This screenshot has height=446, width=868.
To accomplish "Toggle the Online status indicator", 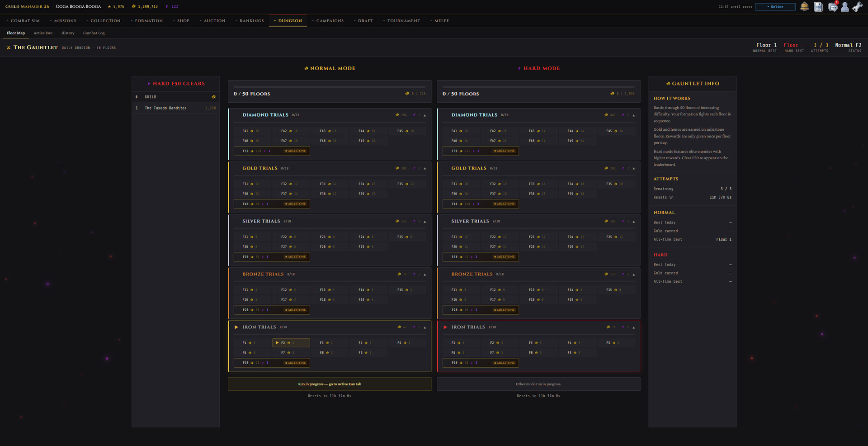I will tap(775, 7).
